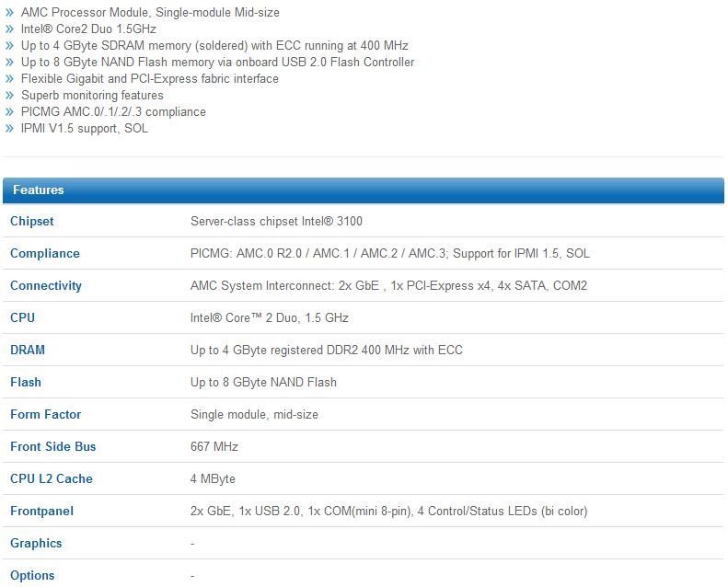Click the CPU row label
The width and height of the screenshot is (728, 587).
tap(22, 317)
